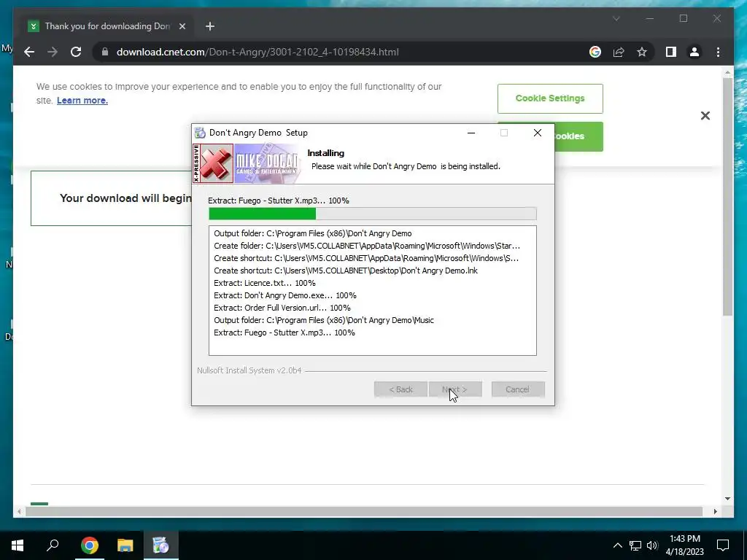Open the Windows notification center
Viewport: 747px width, 560px height.
(723, 545)
